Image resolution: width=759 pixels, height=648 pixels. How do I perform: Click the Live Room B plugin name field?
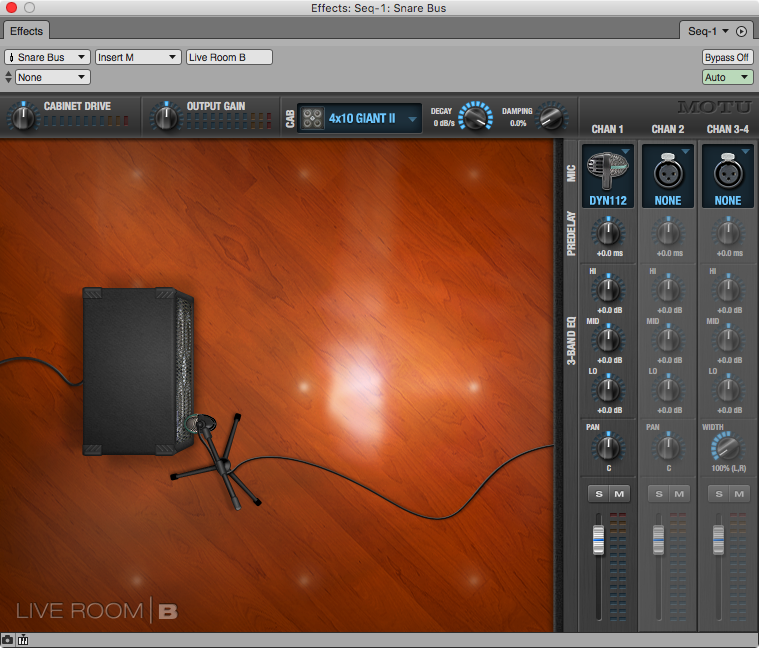(x=229, y=57)
